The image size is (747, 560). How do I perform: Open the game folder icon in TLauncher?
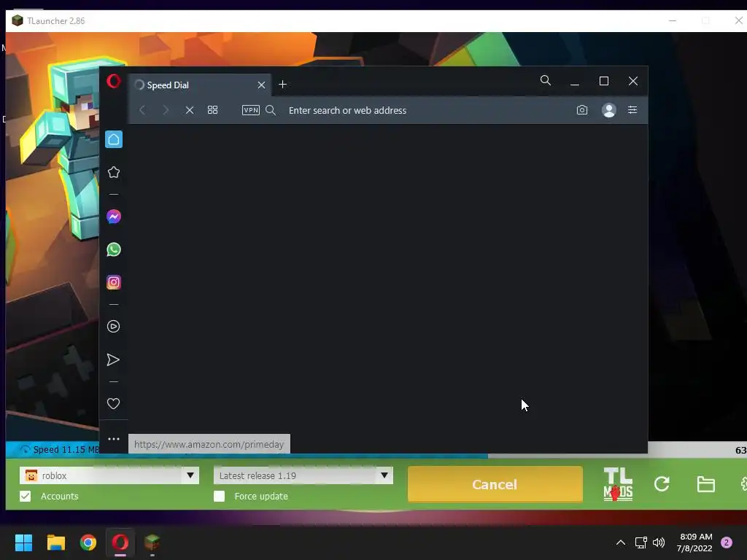click(x=705, y=484)
